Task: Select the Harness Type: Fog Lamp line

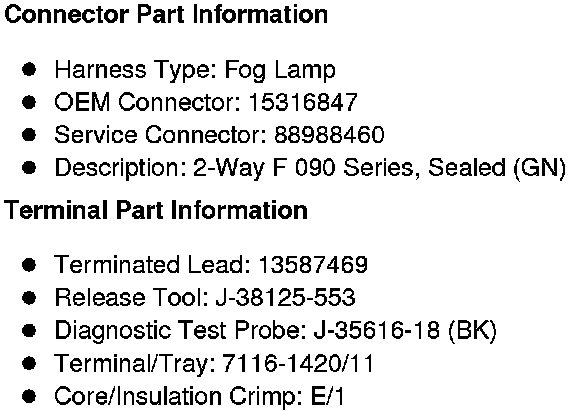Action: [x=195, y=70]
